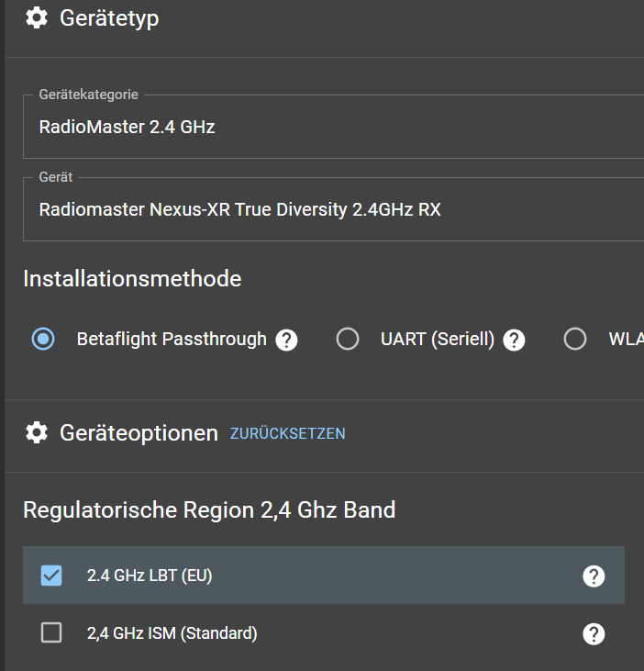Click the Geräteoptionen section title text
This screenshot has height=671, width=644.
(x=139, y=432)
